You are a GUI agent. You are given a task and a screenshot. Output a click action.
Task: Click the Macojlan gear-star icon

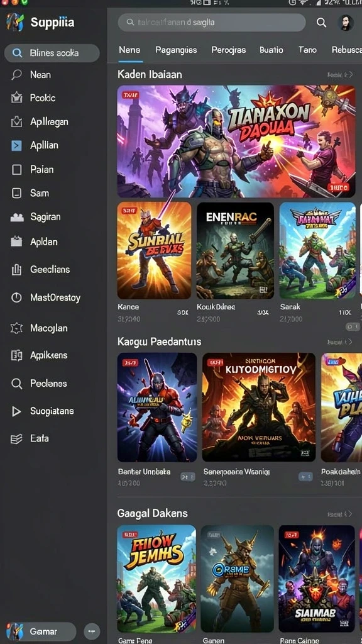(16, 328)
